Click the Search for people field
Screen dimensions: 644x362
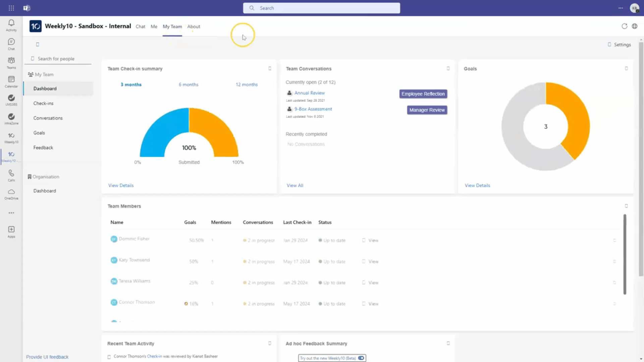(x=60, y=59)
